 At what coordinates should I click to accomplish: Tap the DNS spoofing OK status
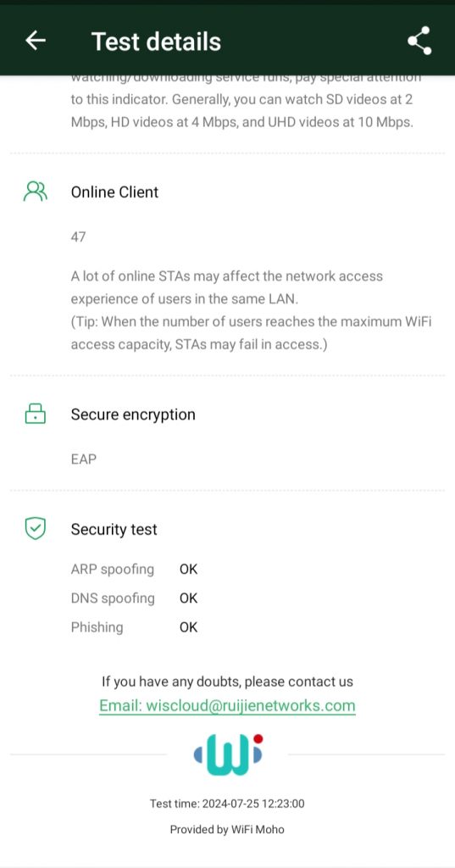pos(188,598)
